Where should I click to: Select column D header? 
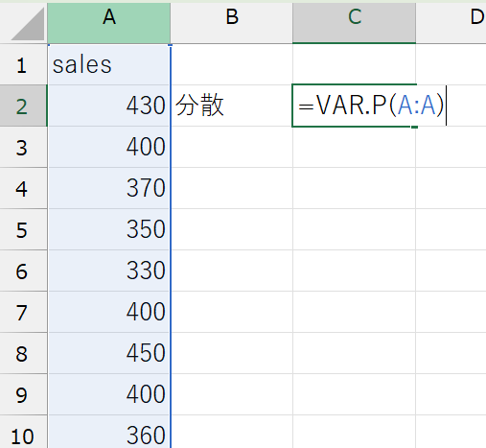(x=451, y=23)
